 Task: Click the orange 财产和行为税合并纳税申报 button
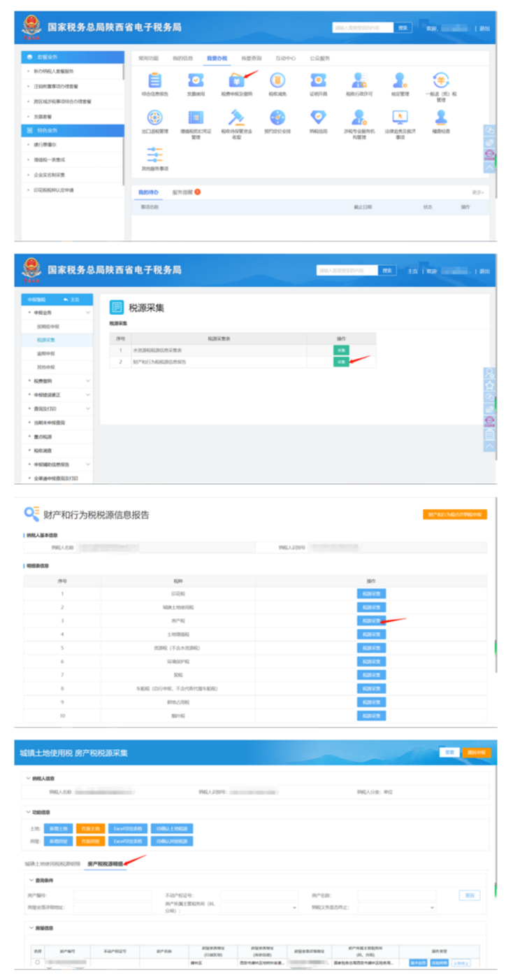454,514
